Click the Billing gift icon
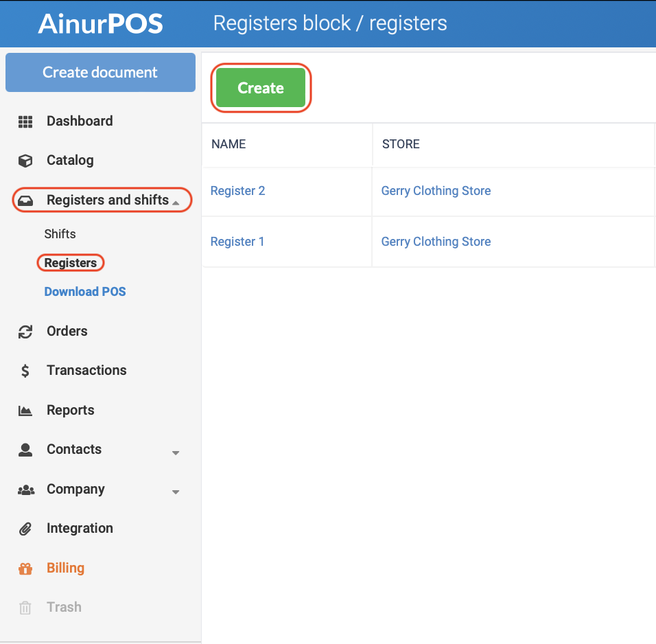 coord(25,568)
